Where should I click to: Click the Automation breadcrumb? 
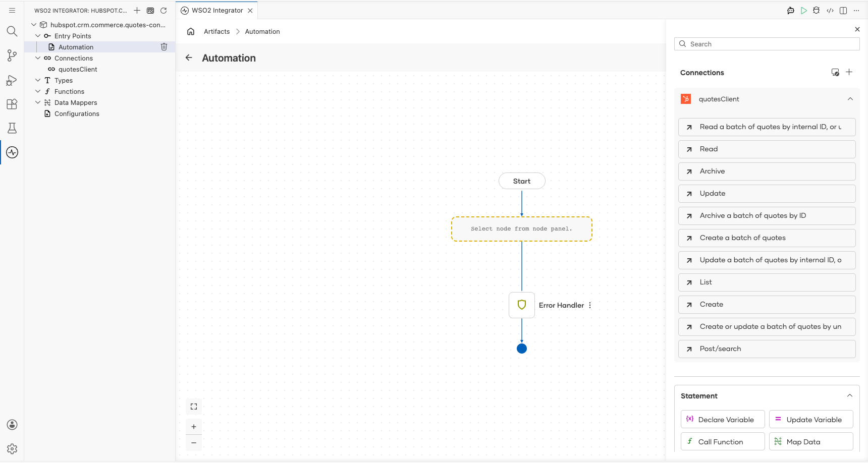tap(262, 31)
